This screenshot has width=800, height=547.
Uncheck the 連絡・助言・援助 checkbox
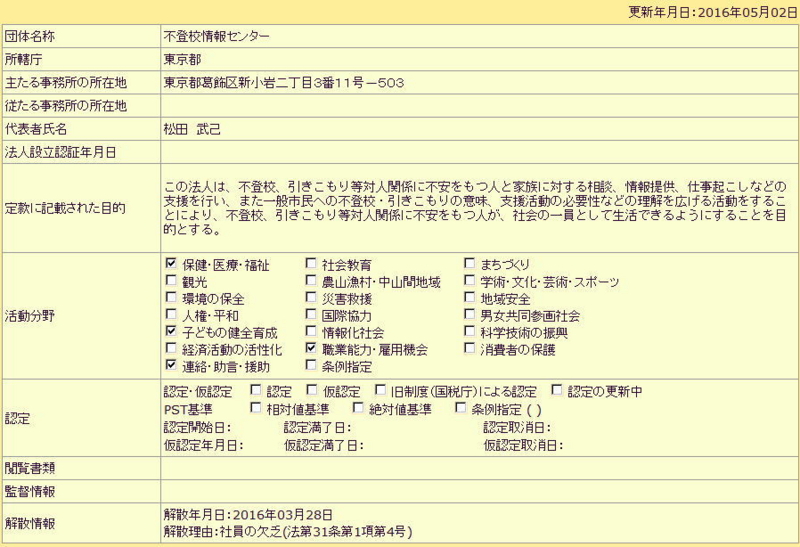[x=171, y=365]
